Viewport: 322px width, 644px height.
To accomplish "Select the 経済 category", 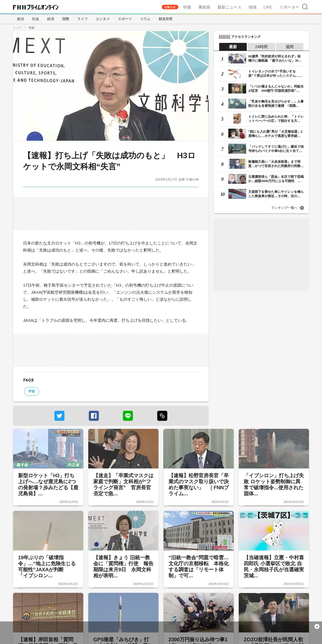I will (51, 19).
